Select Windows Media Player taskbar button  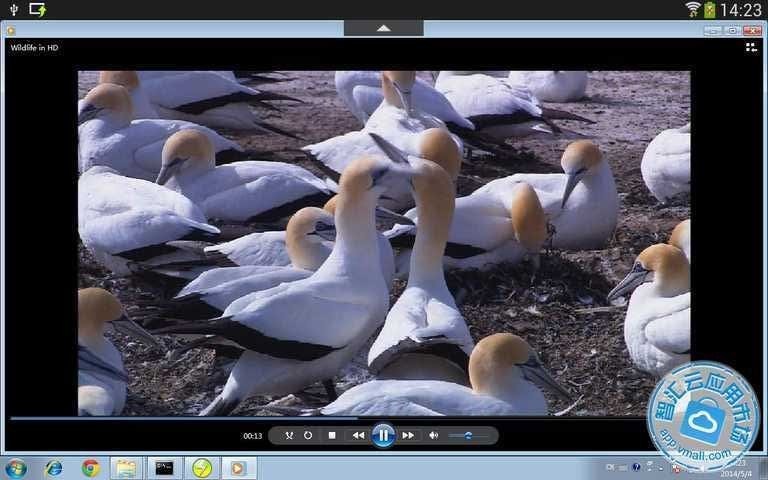coord(238,468)
